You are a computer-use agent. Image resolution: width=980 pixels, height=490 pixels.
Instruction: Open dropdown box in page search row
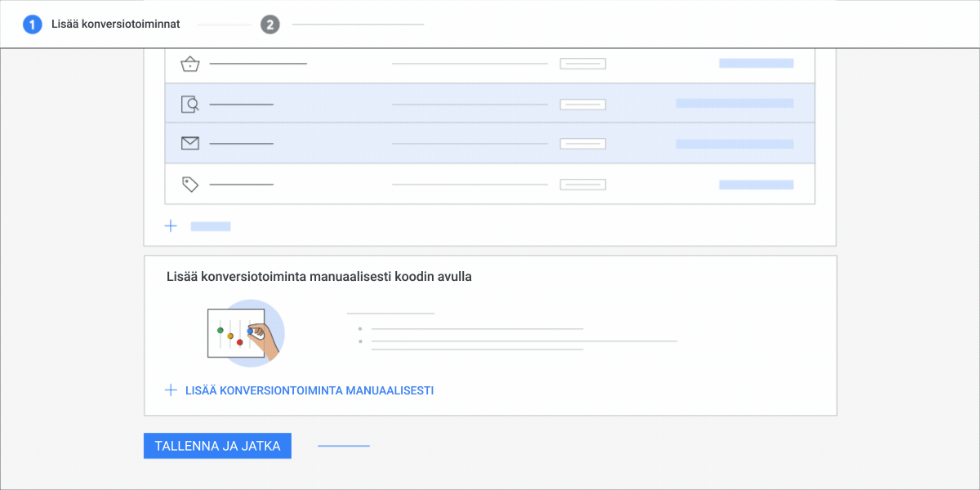coord(582,104)
